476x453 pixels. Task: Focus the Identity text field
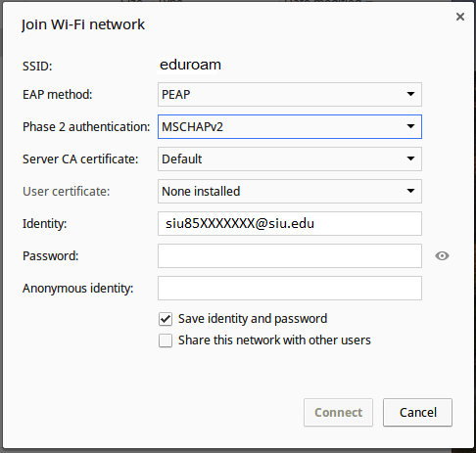(x=290, y=223)
